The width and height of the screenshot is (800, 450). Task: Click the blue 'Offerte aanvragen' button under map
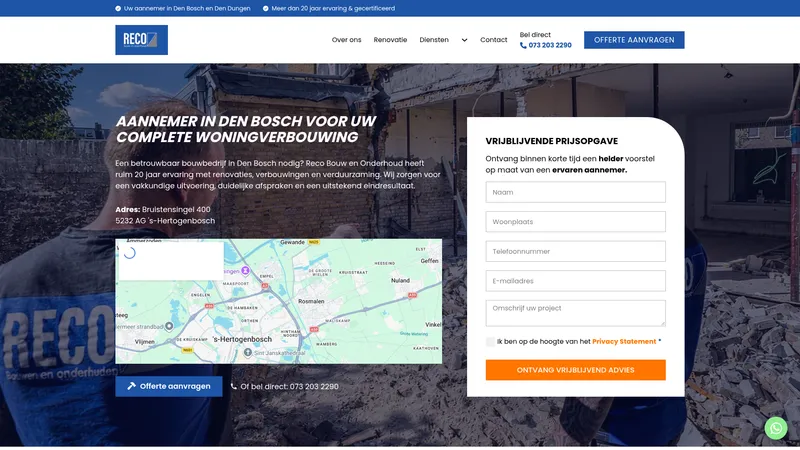coord(169,386)
